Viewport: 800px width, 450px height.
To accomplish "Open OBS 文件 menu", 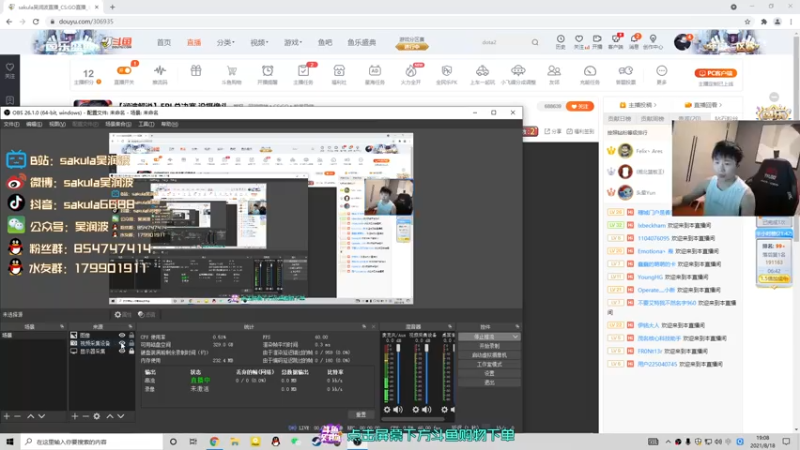I will (11, 124).
